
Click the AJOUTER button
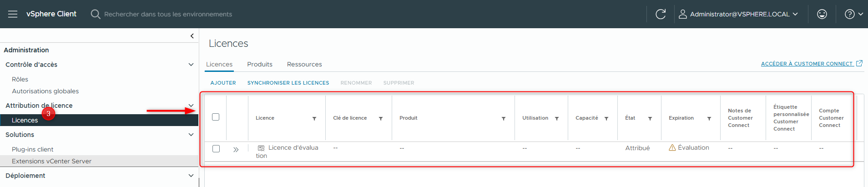pyautogui.click(x=223, y=83)
